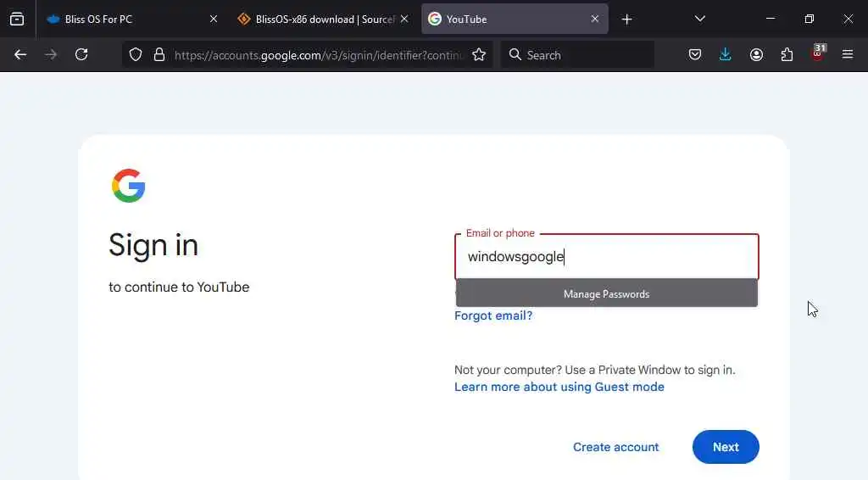The height and width of the screenshot is (480, 868).
Task: Bookmark this page with star icon
Action: [x=479, y=55]
